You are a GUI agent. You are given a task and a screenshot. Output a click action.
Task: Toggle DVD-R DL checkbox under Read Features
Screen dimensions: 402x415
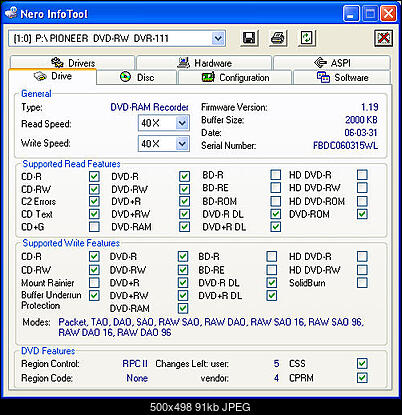click(275, 214)
